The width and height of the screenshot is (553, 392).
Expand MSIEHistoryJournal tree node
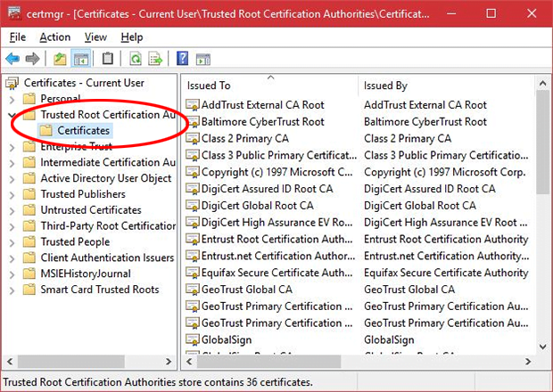pos(12,274)
